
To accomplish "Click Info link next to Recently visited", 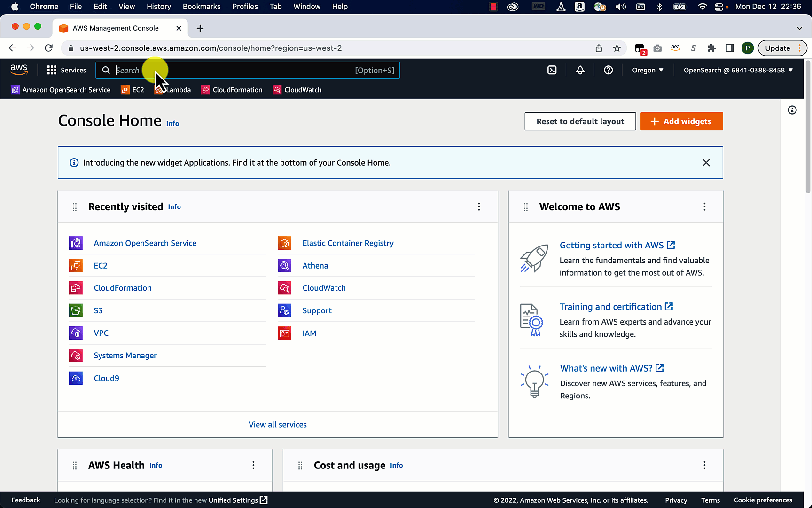I will 174,207.
